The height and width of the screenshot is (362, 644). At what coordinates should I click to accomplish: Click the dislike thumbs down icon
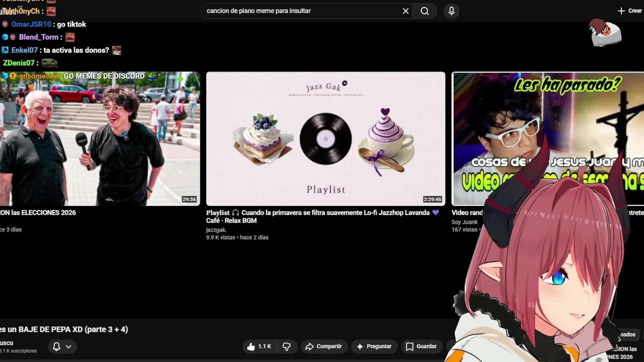coord(287,346)
